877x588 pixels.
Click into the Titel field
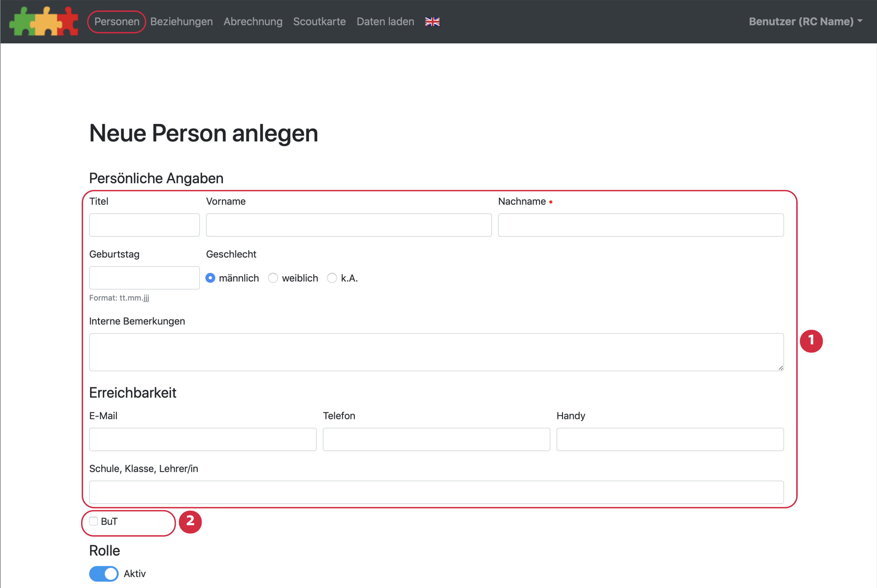(x=144, y=225)
